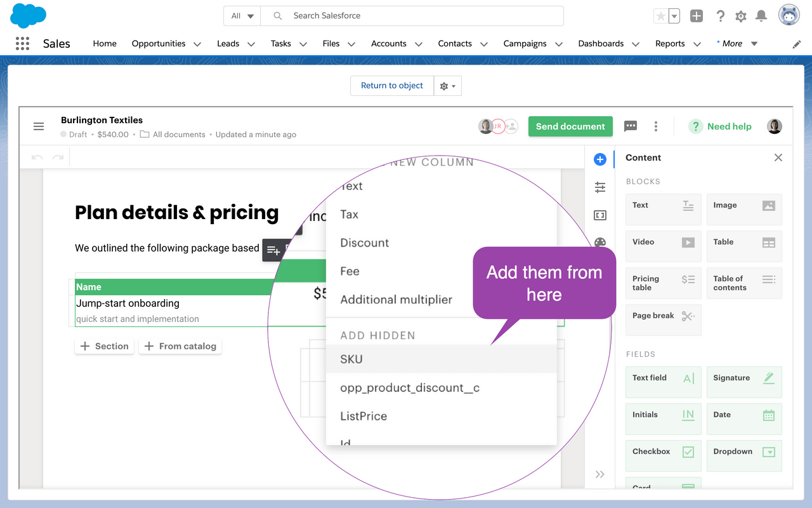Screen dimensions: 812x508
Task: Open the Content plus tab in sidebar
Action: coord(599,159)
